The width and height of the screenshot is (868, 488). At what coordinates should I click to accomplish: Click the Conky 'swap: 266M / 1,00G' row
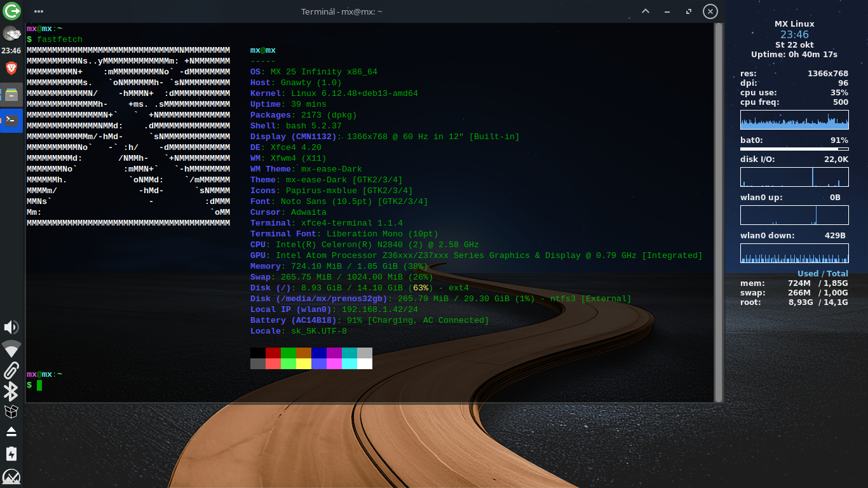[794, 293]
